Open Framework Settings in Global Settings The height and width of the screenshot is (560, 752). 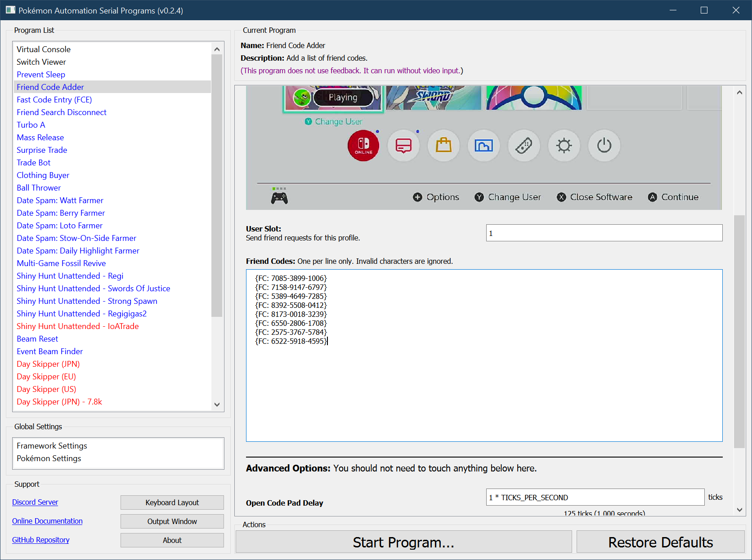tap(52, 446)
